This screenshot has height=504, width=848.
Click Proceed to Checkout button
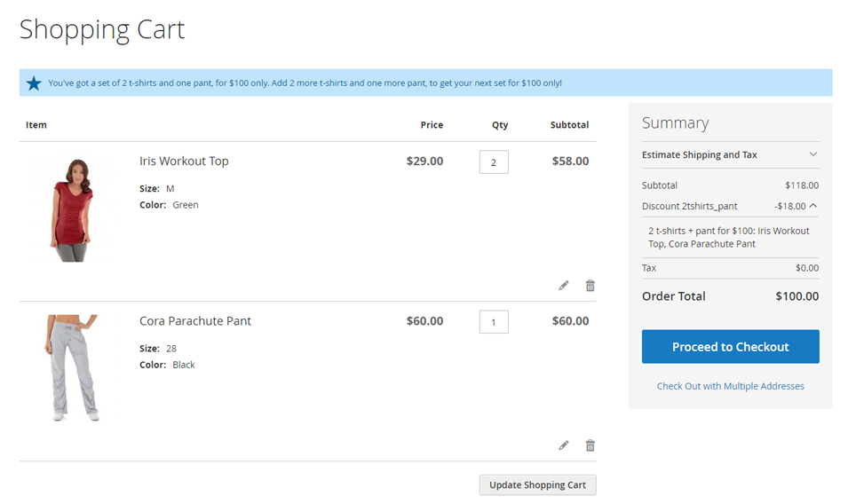(730, 346)
